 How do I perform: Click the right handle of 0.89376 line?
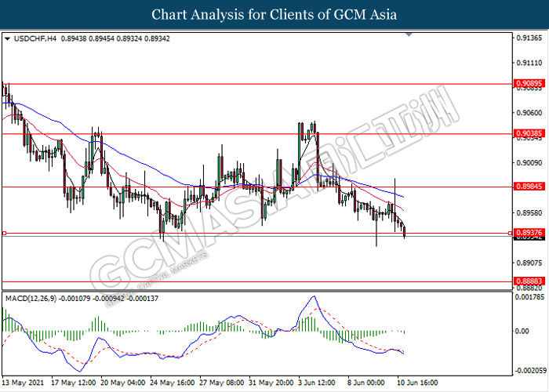click(x=510, y=233)
